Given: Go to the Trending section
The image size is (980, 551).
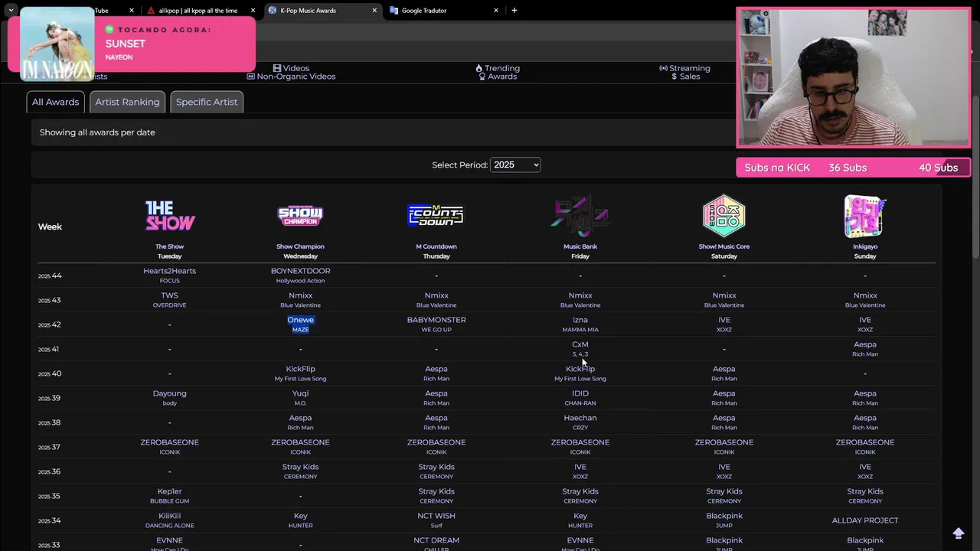Looking at the screenshot, I should pos(498,68).
